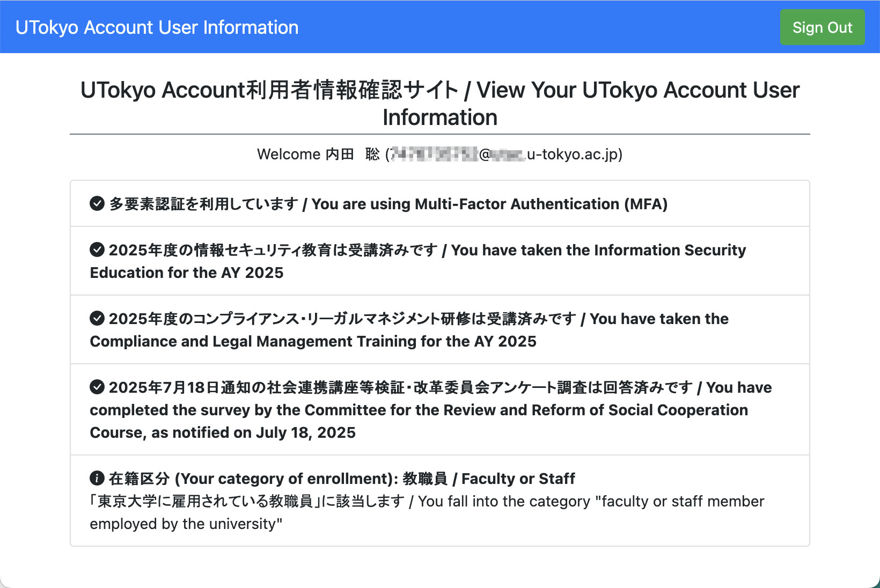Click checkmark icon for Information Security Education
Screen dimensions: 880x588
[97, 250]
